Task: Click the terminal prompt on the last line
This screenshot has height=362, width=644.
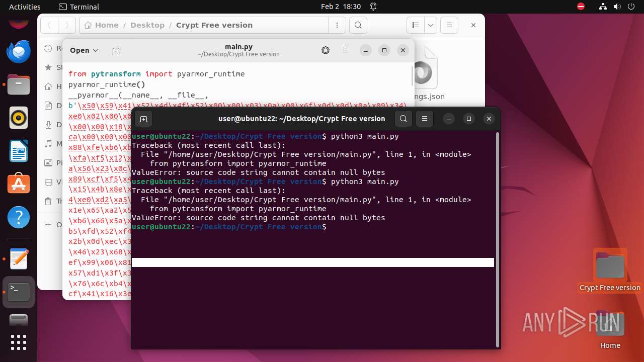Action: tap(229, 227)
